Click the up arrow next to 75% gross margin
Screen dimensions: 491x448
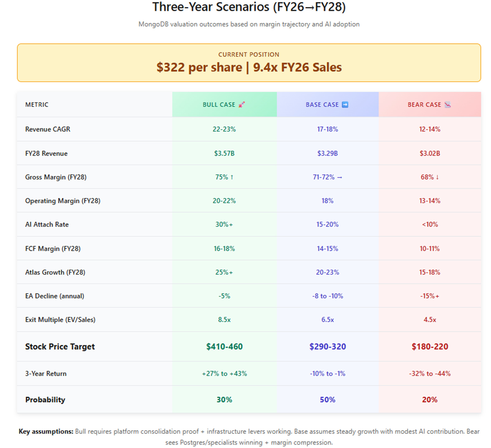(x=232, y=177)
